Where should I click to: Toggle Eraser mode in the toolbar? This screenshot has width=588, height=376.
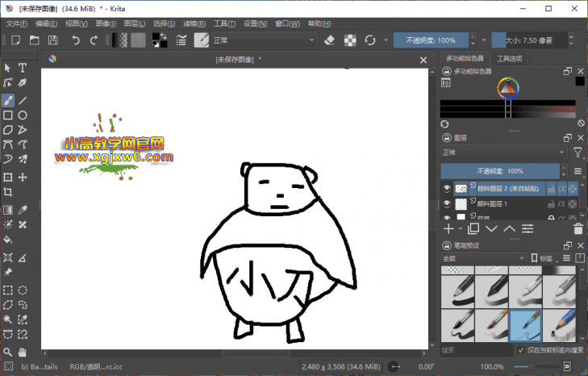[x=328, y=40]
